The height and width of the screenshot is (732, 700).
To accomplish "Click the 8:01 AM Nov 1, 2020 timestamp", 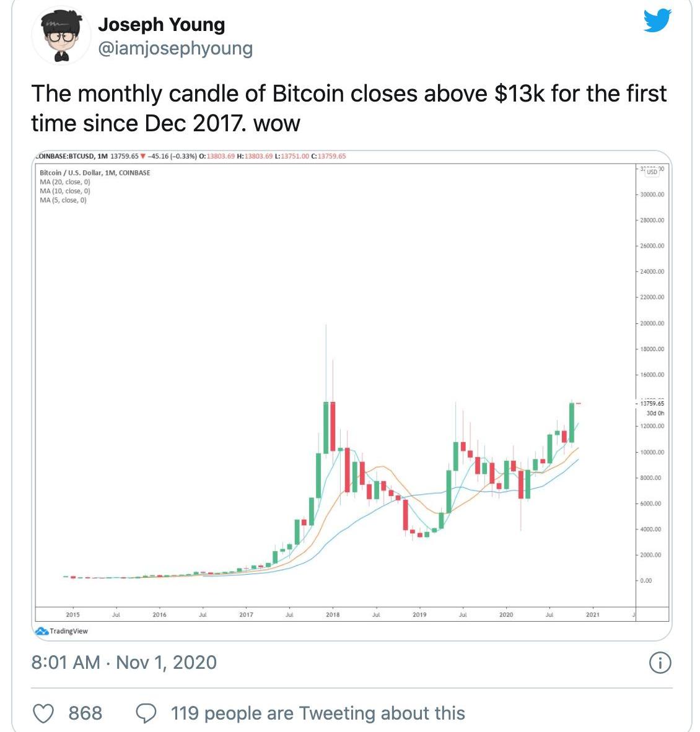I will 124,663.
